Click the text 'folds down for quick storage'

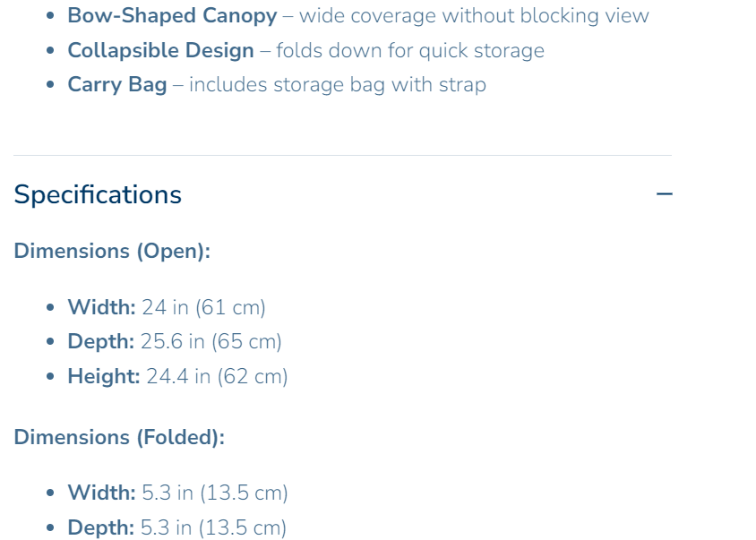pos(410,50)
